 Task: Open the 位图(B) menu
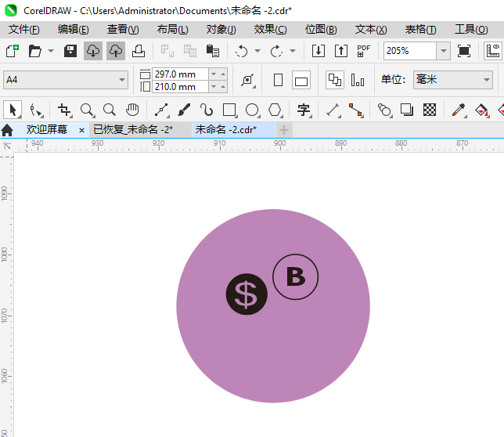(x=321, y=30)
